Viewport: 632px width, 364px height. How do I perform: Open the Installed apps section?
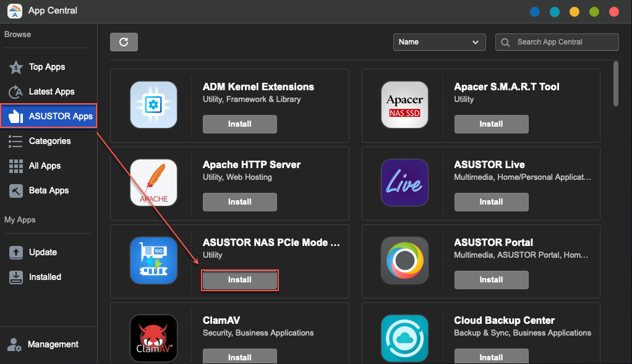[x=48, y=277]
